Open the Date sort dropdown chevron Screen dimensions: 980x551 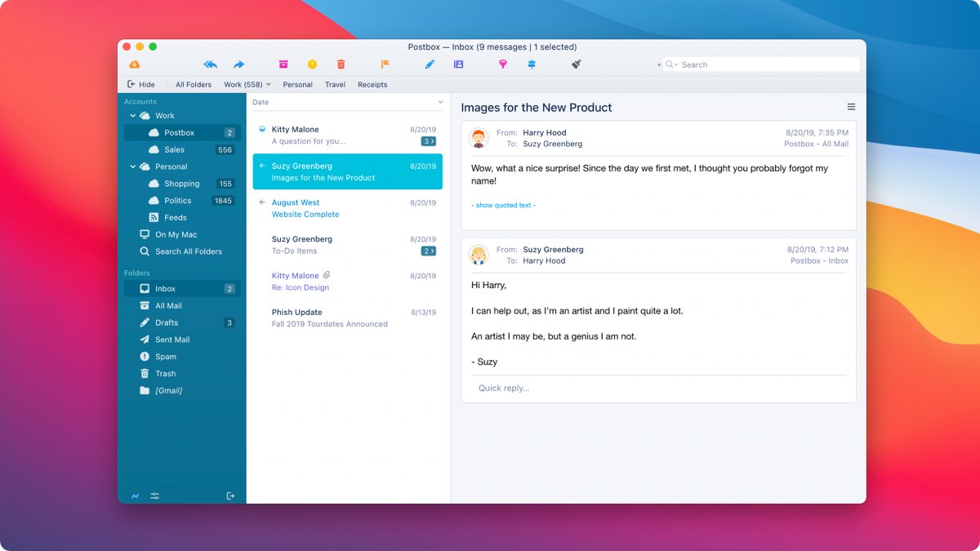pyautogui.click(x=440, y=102)
